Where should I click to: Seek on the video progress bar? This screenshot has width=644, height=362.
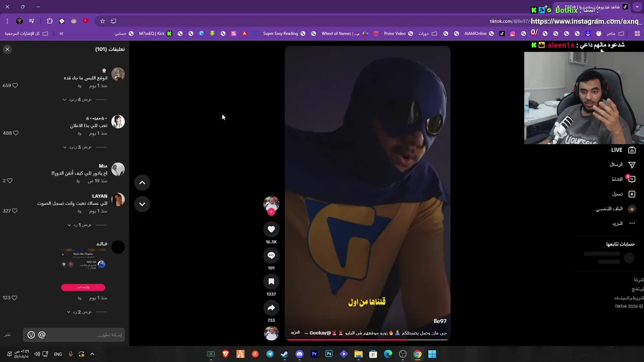[367, 339]
